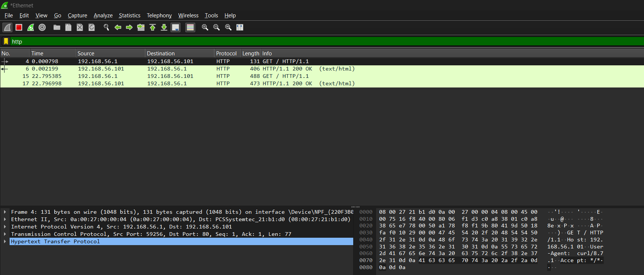Expand Internet Protocol Version 4 details
Screen dimensions: 644x275
coord(5,227)
